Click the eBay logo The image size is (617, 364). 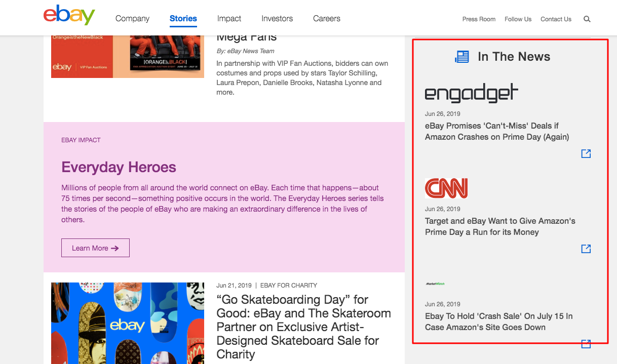[x=69, y=15]
